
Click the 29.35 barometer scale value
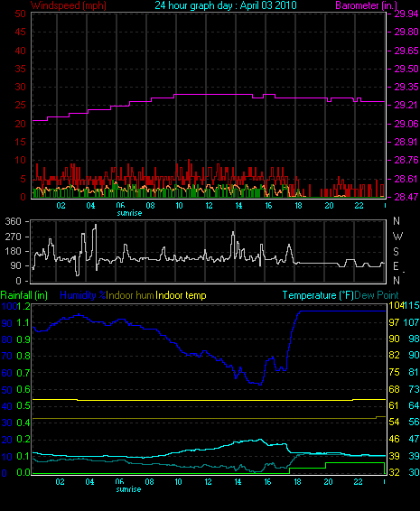pyautogui.click(x=406, y=87)
